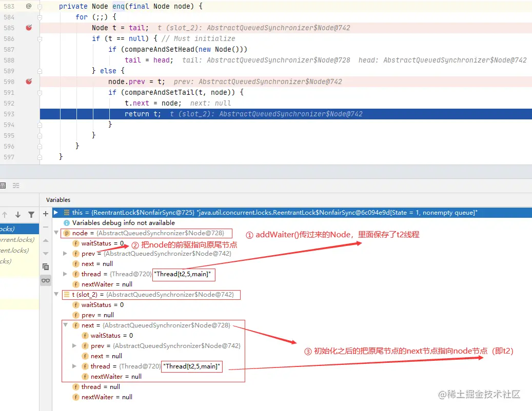Select the 'this = {ReentrantLock$NonfairSync@725}' row
Viewport: 532px width, 411px height.
pos(292,213)
